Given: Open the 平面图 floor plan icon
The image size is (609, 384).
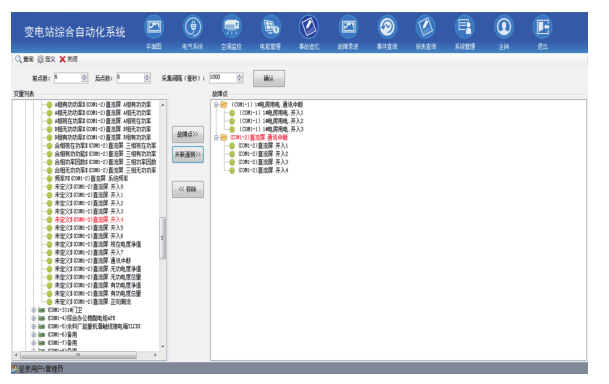Looking at the screenshot, I should [x=154, y=27].
